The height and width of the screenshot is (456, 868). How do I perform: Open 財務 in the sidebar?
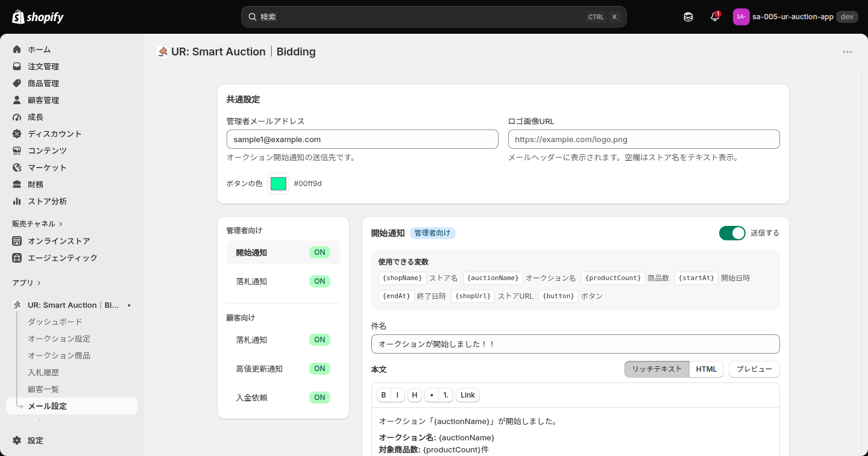tap(72, 184)
